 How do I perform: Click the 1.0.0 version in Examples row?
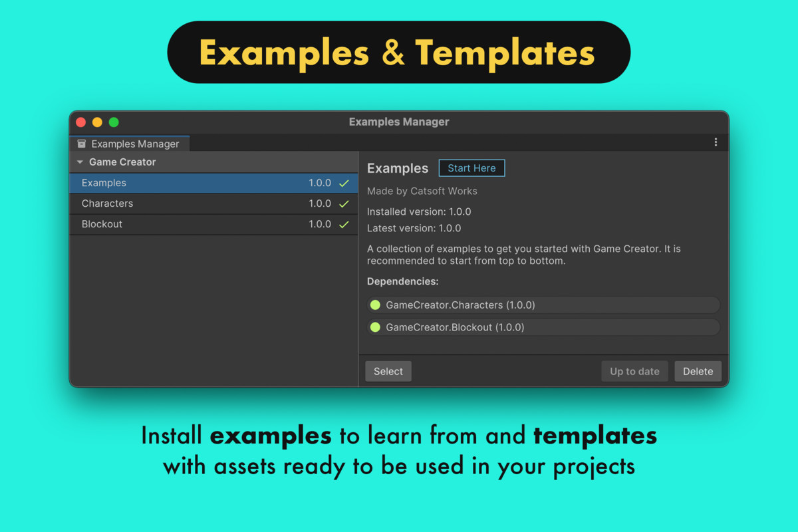pyautogui.click(x=320, y=183)
